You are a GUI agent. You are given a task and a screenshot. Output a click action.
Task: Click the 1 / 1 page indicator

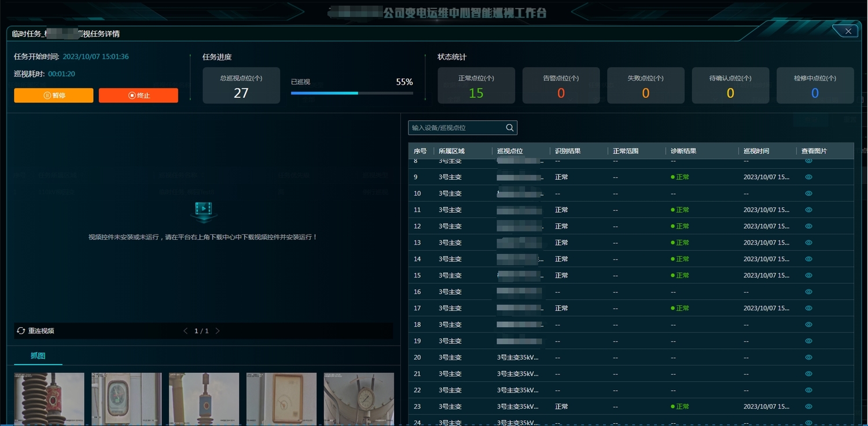(201, 331)
